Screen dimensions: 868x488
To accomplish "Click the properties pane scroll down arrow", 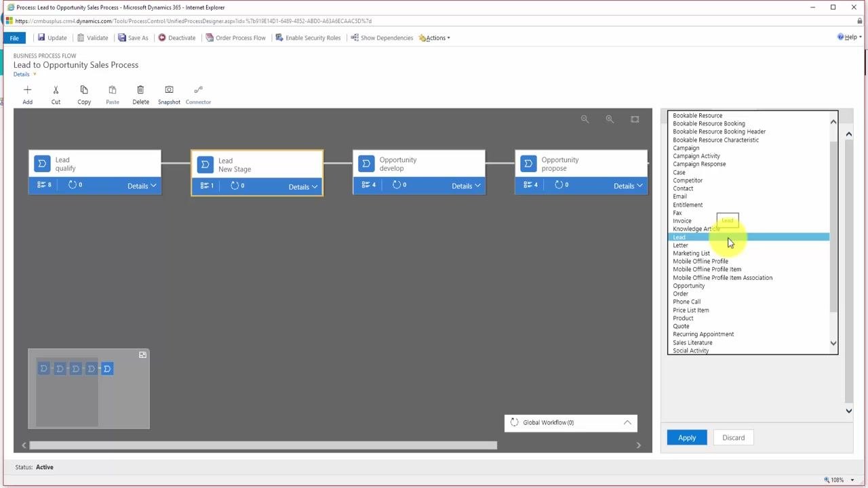I will pyautogui.click(x=848, y=411).
